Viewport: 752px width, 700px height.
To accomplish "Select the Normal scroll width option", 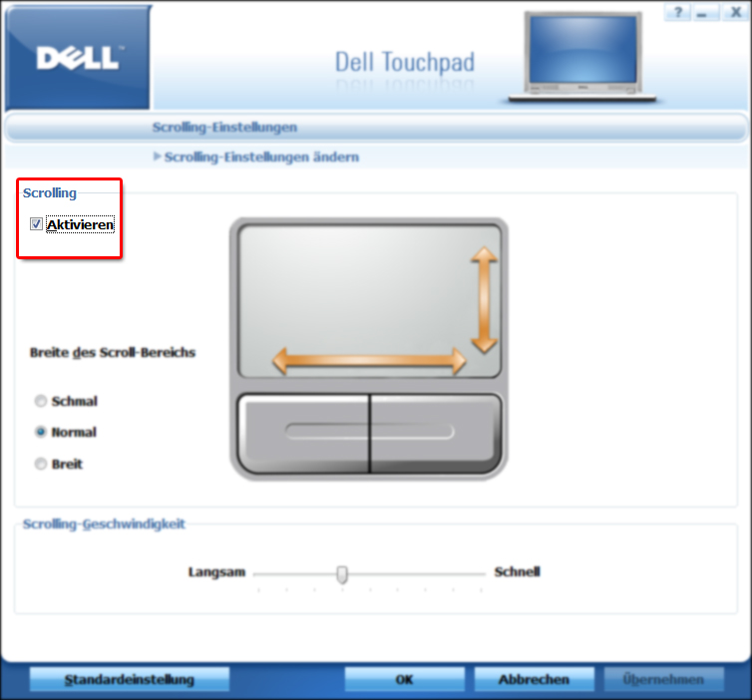I will (41, 432).
